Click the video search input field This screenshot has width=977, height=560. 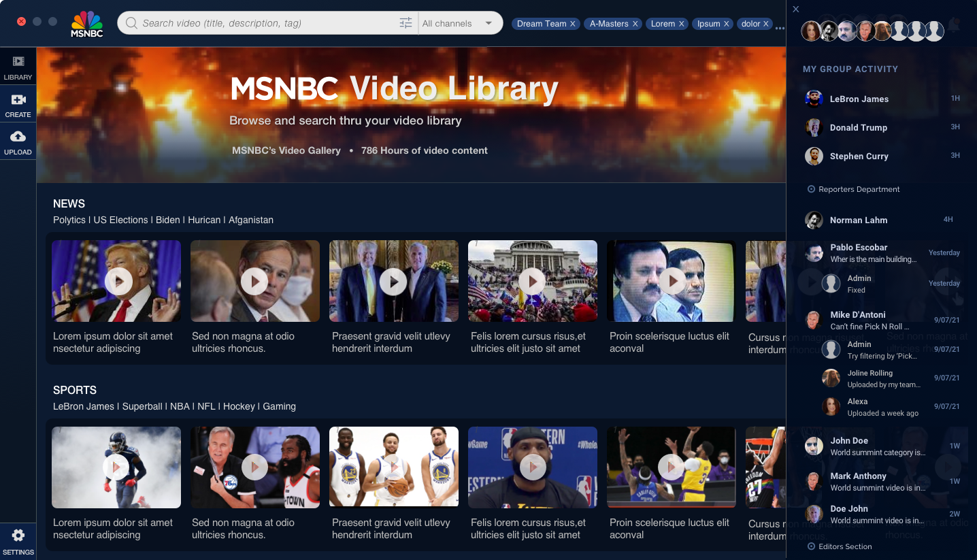tap(265, 23)
